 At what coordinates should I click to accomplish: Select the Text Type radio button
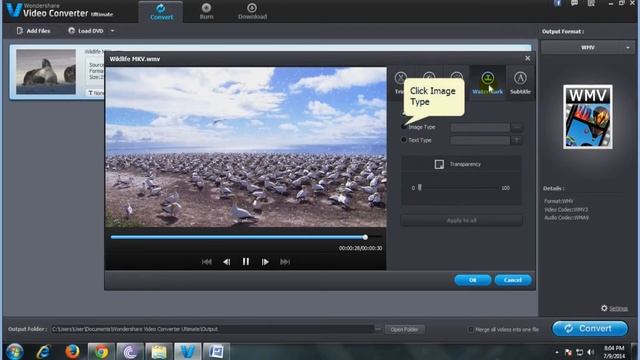click(404, 140)
